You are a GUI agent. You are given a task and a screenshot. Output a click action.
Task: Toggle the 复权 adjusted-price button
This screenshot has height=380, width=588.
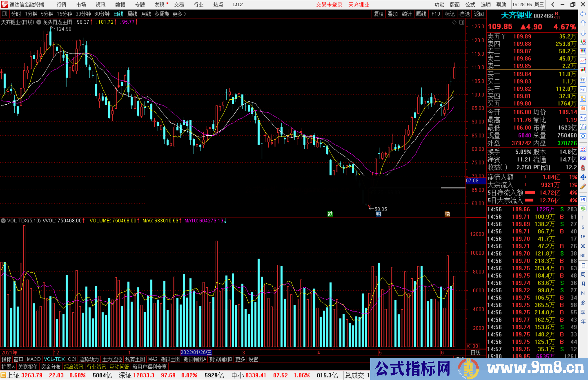[x=378, y=14]
